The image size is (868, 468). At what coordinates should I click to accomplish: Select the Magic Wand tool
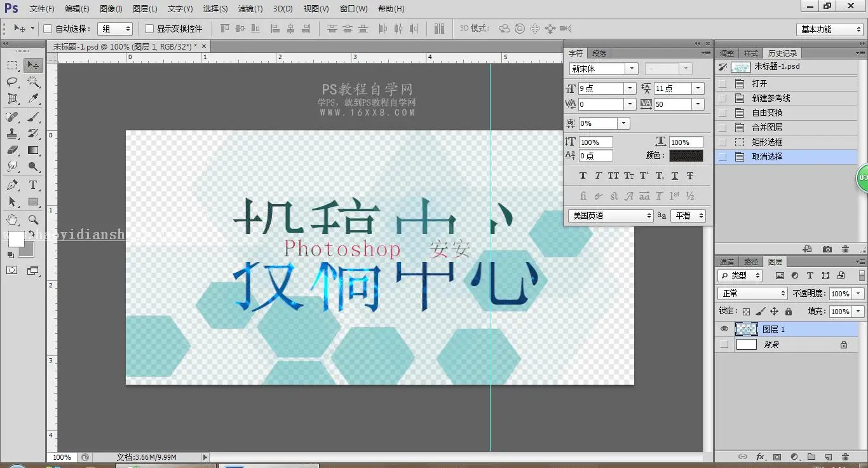click(34, 82)
